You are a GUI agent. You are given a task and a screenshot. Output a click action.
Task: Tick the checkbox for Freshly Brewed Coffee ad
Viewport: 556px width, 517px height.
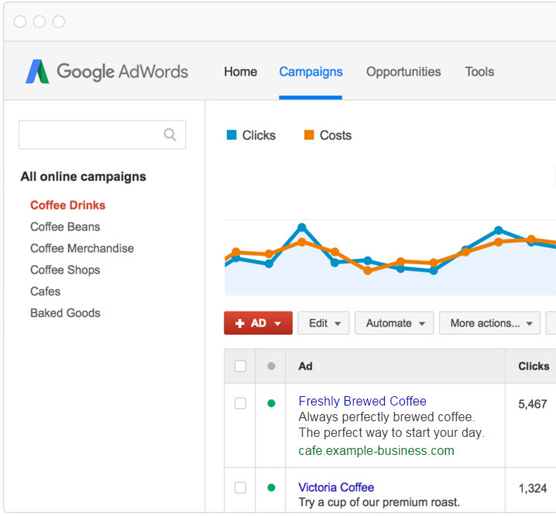pyautogui.click(x=240, y=403)
